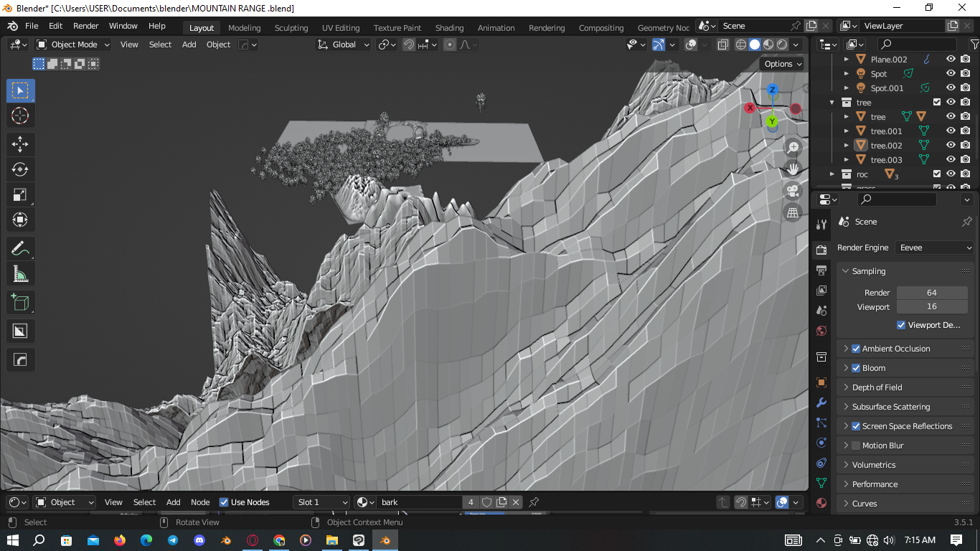
Task: Open the Physics properties tab
Action: tap(821, 443)
